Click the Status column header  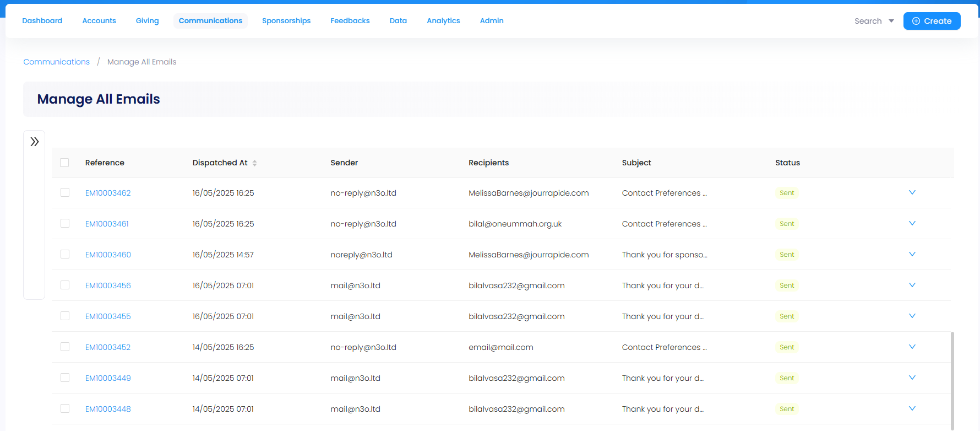pos(787,163)
